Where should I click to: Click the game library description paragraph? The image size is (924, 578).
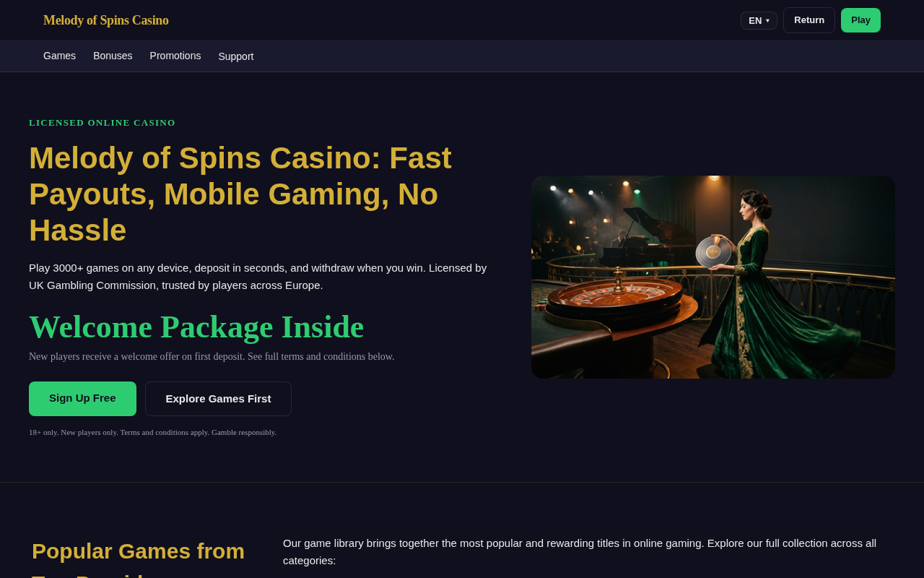(580, 551)
